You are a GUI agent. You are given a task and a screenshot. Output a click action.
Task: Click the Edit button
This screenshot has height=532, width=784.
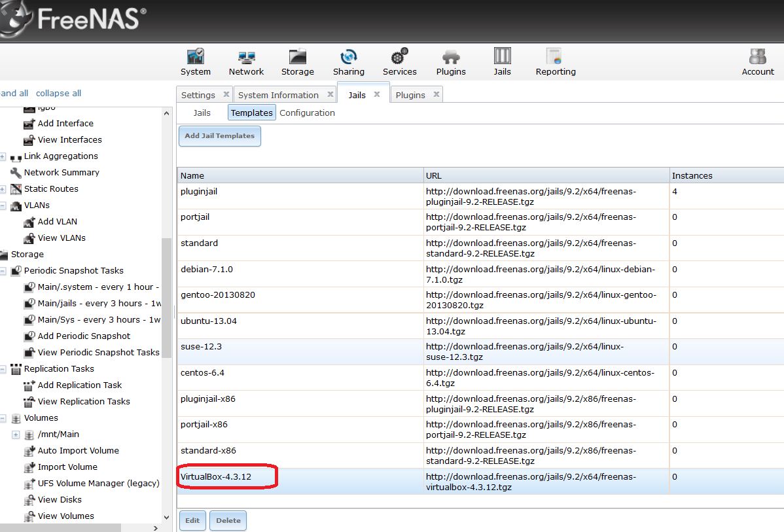192,520
